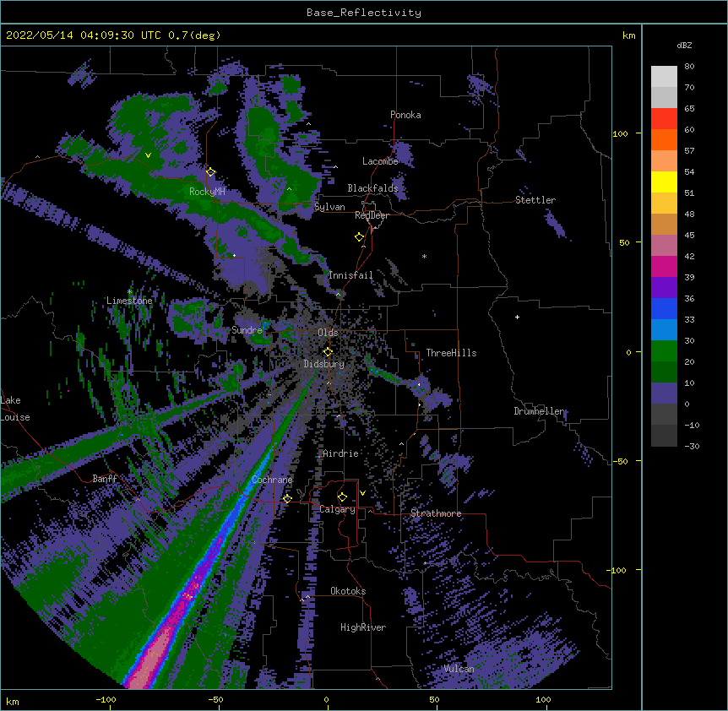Click the Didsbury town label
Screen dimensions: 728x711
tap(324, 364)
